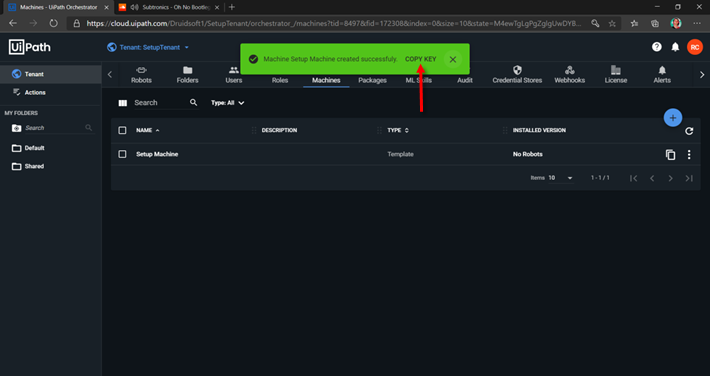Click the UiPath logo

pos(29,47)
